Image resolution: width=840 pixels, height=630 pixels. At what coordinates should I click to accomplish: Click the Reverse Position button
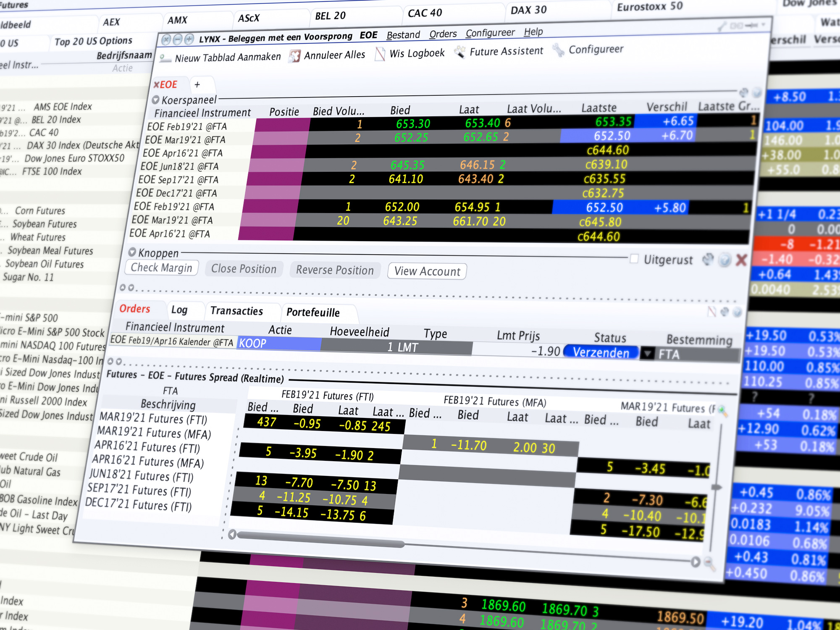tap(335, 270)
